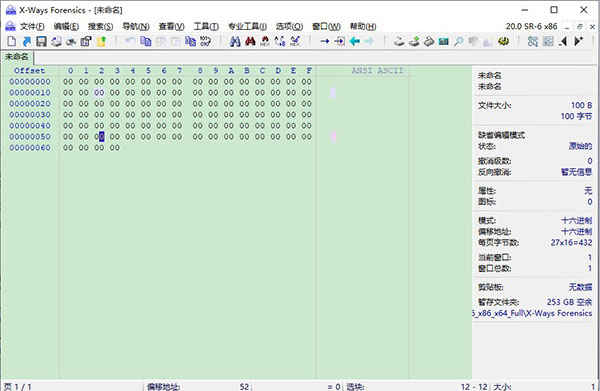This screenshot has height=391, width=600.
Task: Click the printer icon in the toolbar
Action: [x=56, y=41]
